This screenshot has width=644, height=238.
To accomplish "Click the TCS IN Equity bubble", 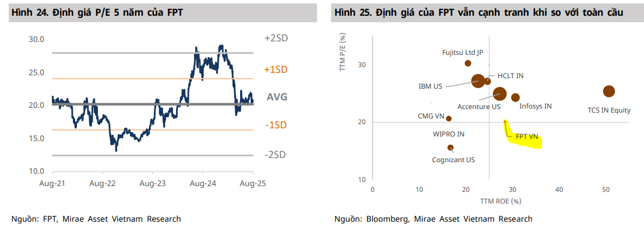I will [609, 91].
